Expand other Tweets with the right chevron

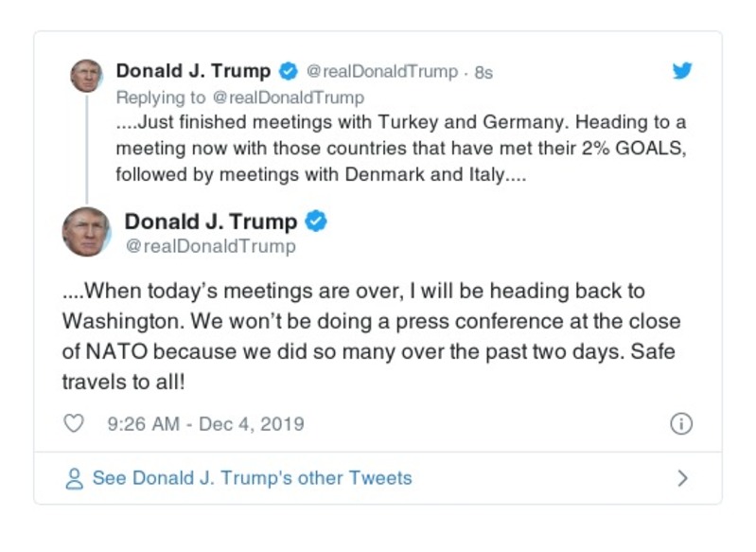682,478
